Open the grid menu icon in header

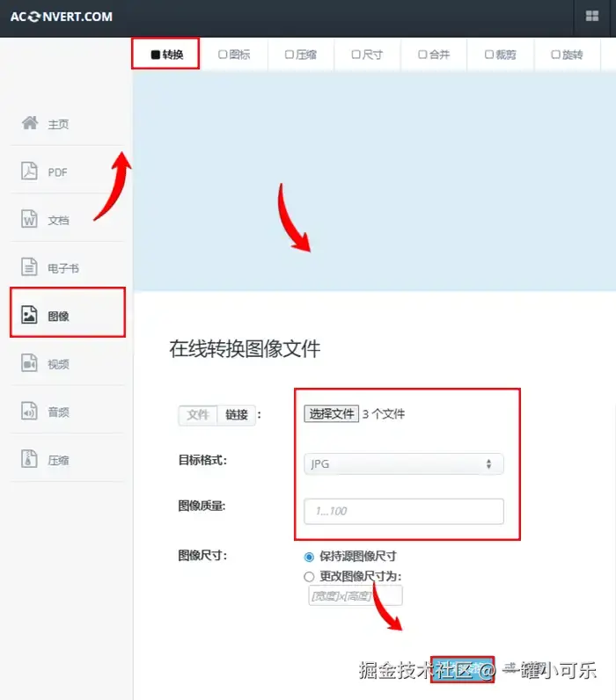coord(592,16)
